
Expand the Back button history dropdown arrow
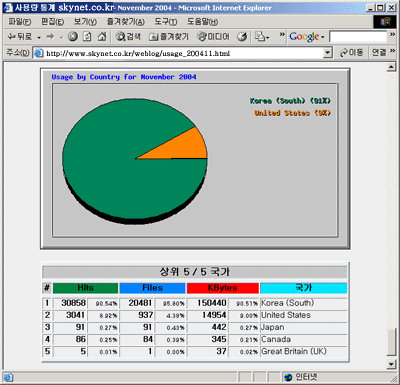pos(39,37)
